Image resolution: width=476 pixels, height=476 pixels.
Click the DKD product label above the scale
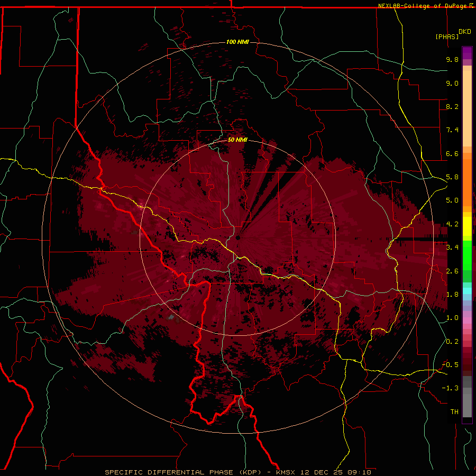[x=465, y=32]
